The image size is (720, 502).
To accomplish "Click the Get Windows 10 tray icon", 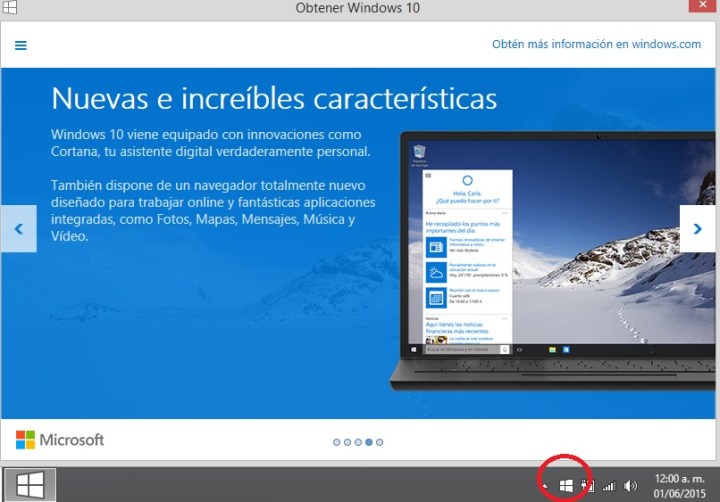I will (566, 485).
